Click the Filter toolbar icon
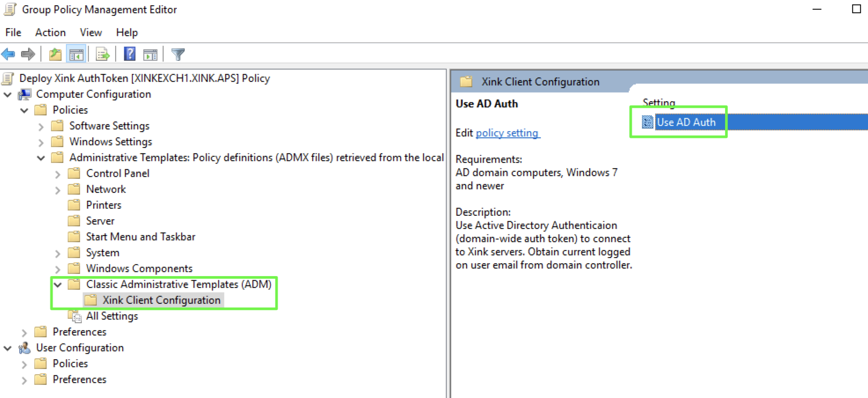Image resolution: width=868 pixels, height=398 pixels. click(178, 54)
